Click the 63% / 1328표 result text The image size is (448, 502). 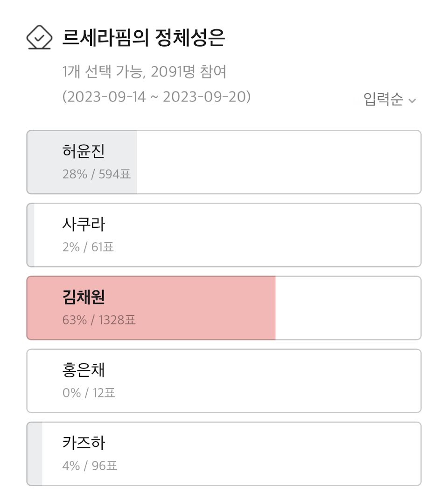99,320
